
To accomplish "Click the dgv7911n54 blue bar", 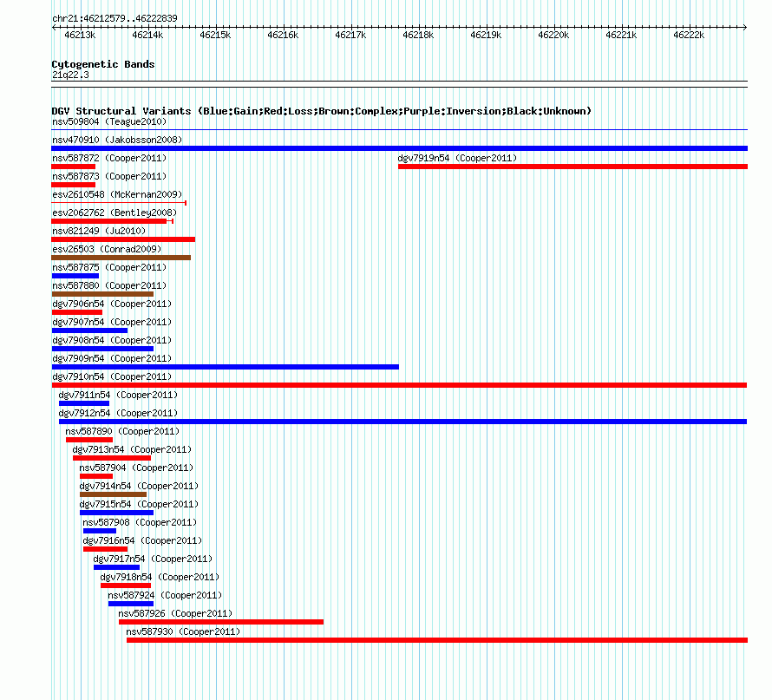I will click(84, 403).
